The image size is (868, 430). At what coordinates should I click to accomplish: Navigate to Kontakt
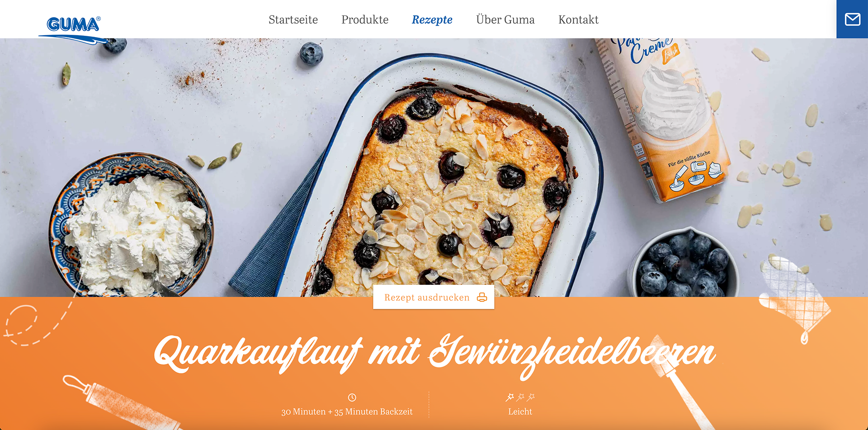[x=578, y=19]
